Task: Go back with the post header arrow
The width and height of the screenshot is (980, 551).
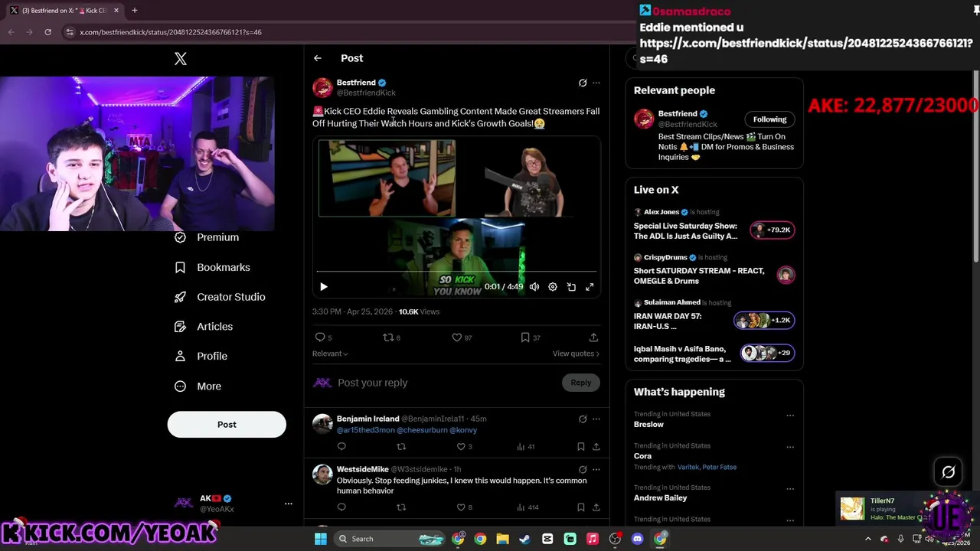Action: point(317,58)
